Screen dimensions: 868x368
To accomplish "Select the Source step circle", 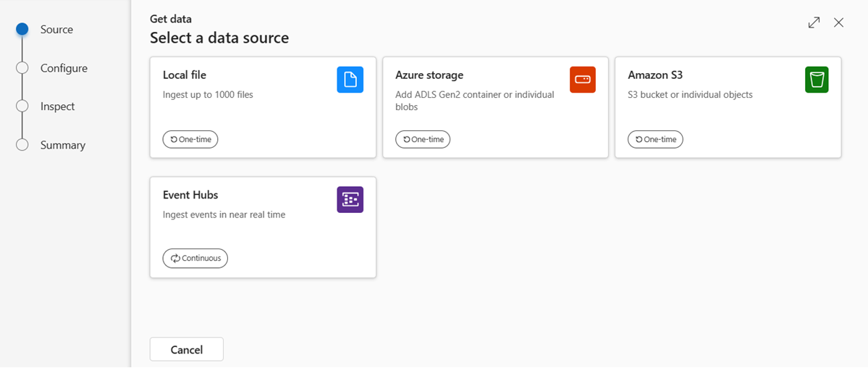I will tap(22, 30).
